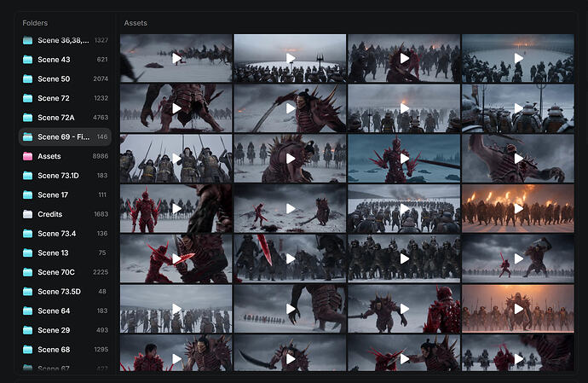Select the Scene 13 folder name
The height and width of the screenshot is (383, 588).
[53, 252]
